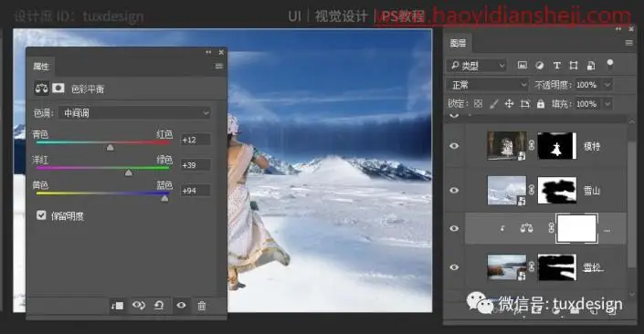This screenshot has width=644, height=334.
Task: Toggle adjustment visibility eye in Properties panel
Action: [181, 305]
